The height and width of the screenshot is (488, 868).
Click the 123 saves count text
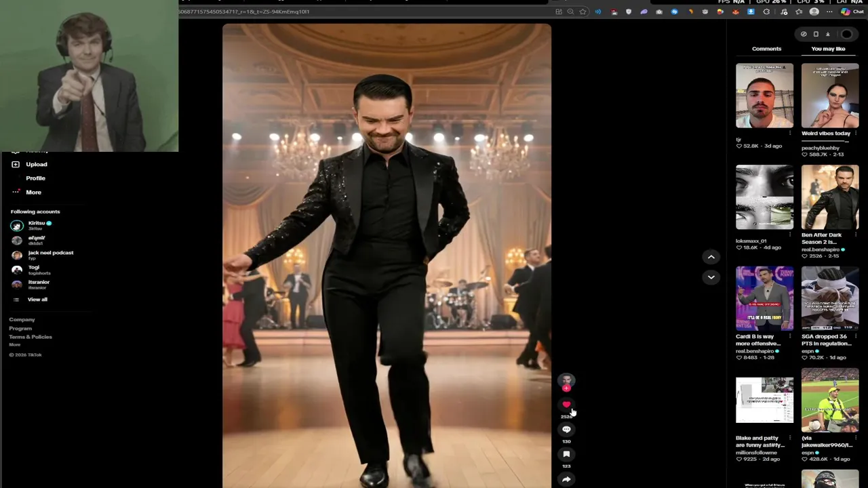tap(566, 466)
